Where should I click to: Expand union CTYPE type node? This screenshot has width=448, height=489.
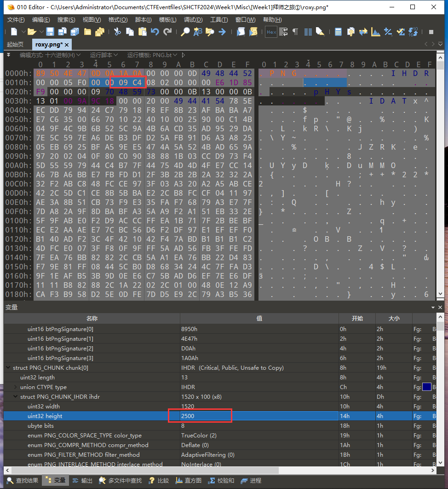click(x=16, y=387)
